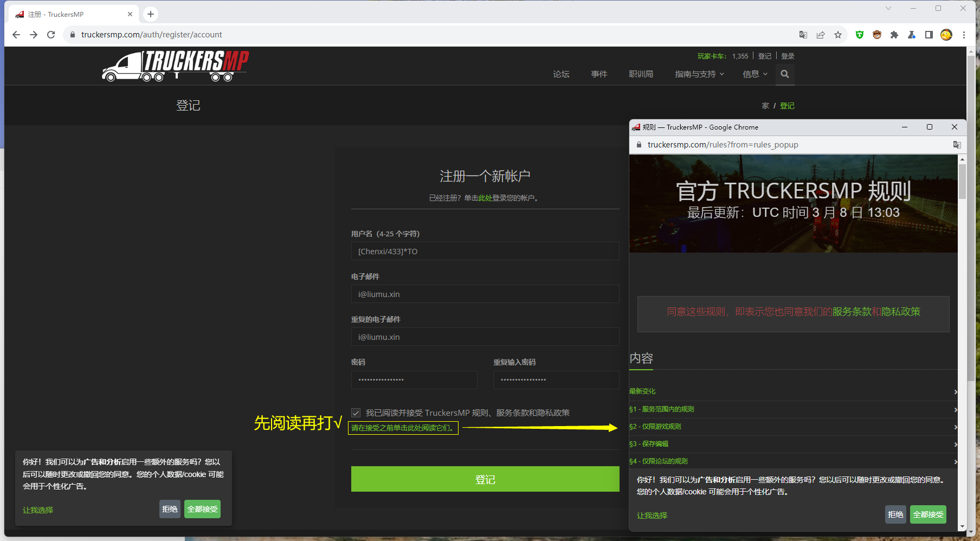This screenshot has height=541, width=980.
Task: Expand the §2 - 仅限游戏规则 section
Action: click(x=794, y=427)
